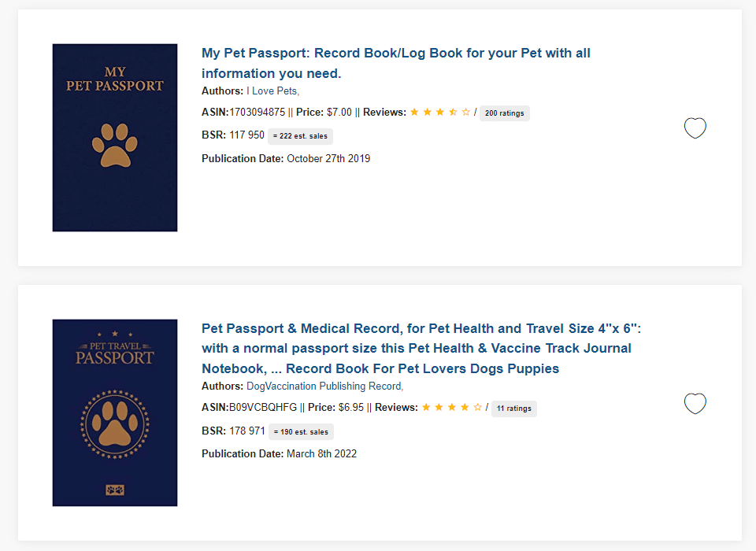Click author link I Love Pets

click(x=272, y=91)
